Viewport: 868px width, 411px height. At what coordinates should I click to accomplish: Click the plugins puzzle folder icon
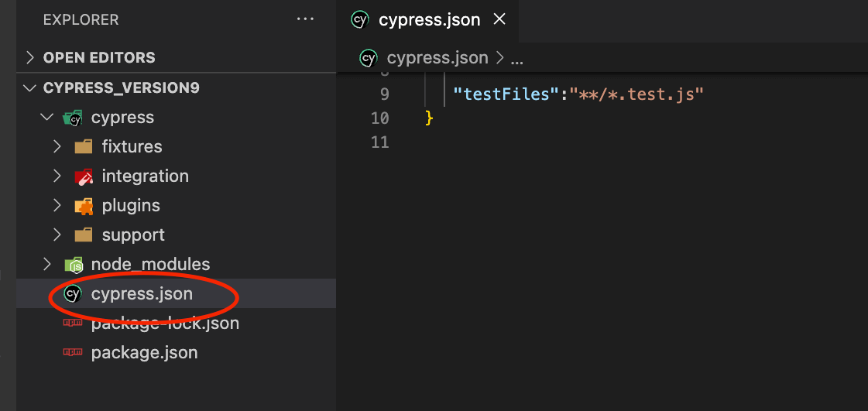(x=84, y=206)
